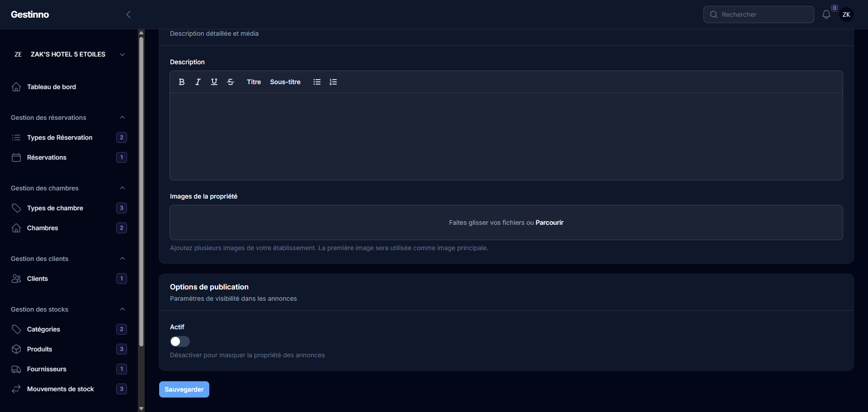Toggle underline formatting button
This screenshot has width=868, height=412.
click(214, 82)
